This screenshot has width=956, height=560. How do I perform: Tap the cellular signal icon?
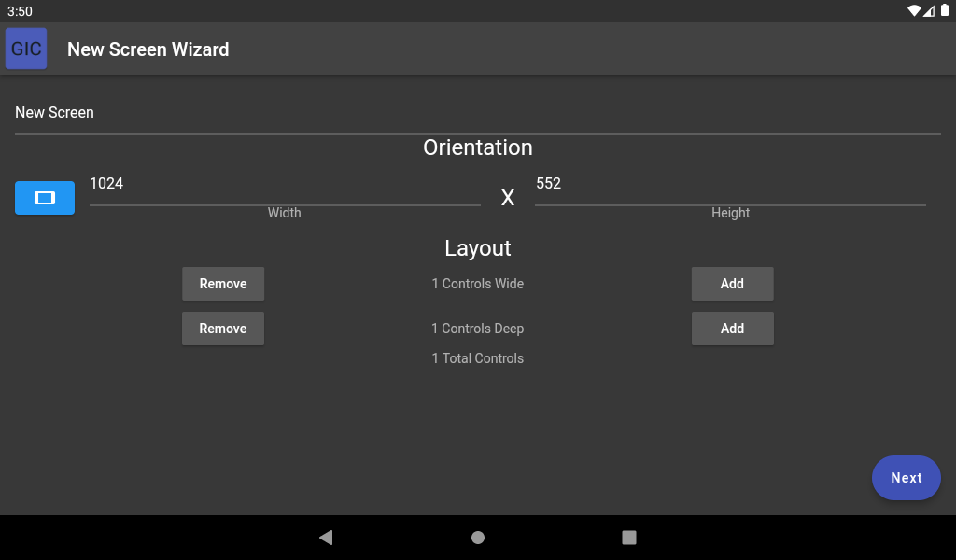click(x=931, y=11)
